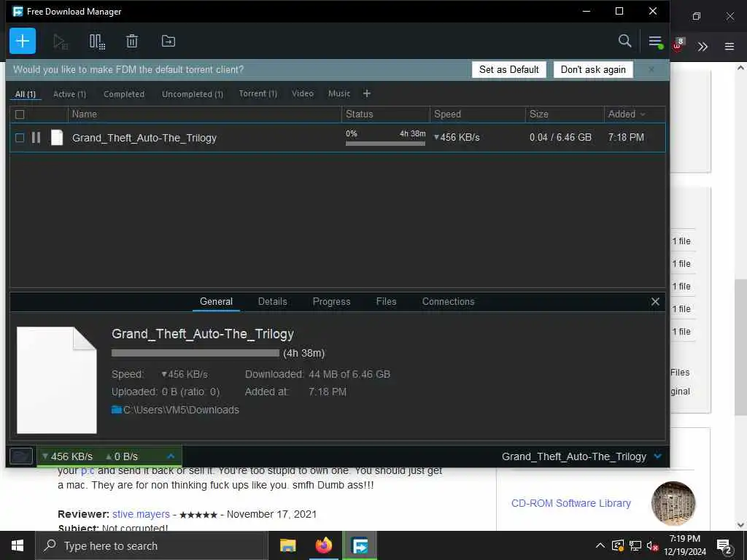Select the Torrent (1) filter tab
Viewport: 747px width, 560px height.
[258, 94]
